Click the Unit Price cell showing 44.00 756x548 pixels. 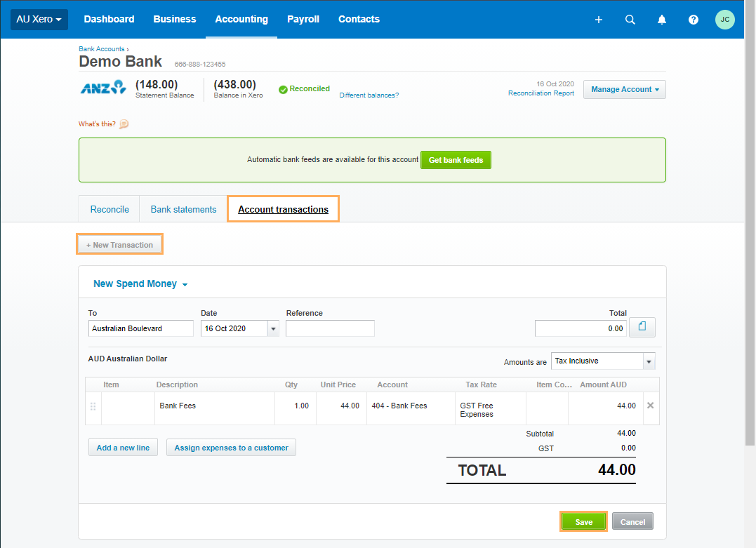(341, 408)
